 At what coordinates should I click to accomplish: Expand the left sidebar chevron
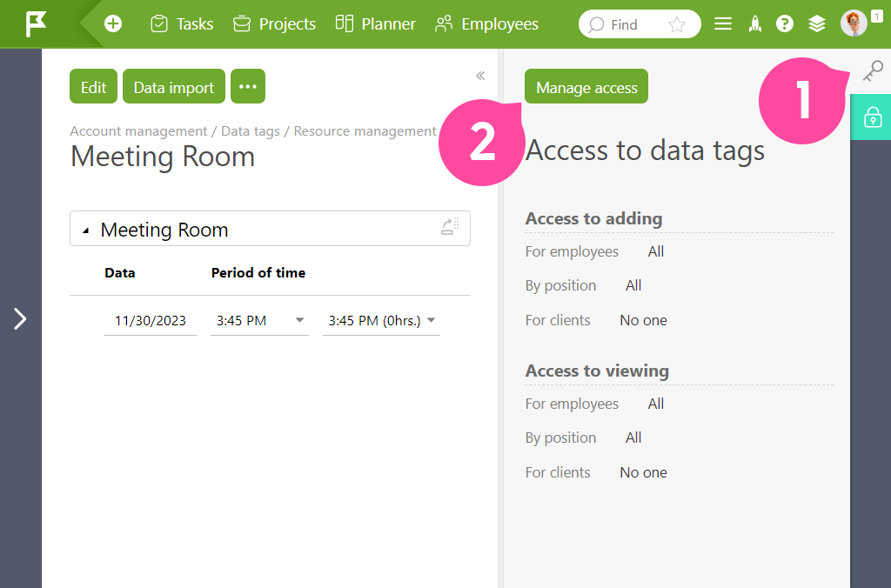[21, 318]
